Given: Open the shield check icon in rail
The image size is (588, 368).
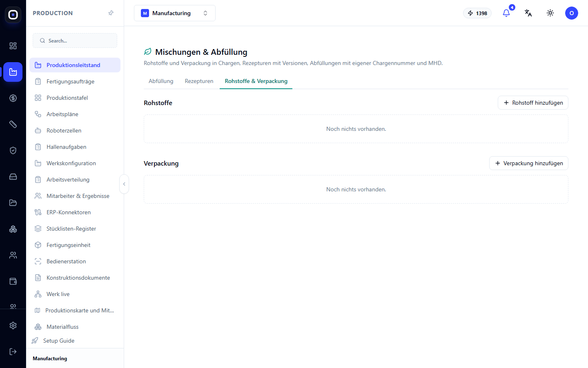Looking at the screenshot, I should coord(13,150).
